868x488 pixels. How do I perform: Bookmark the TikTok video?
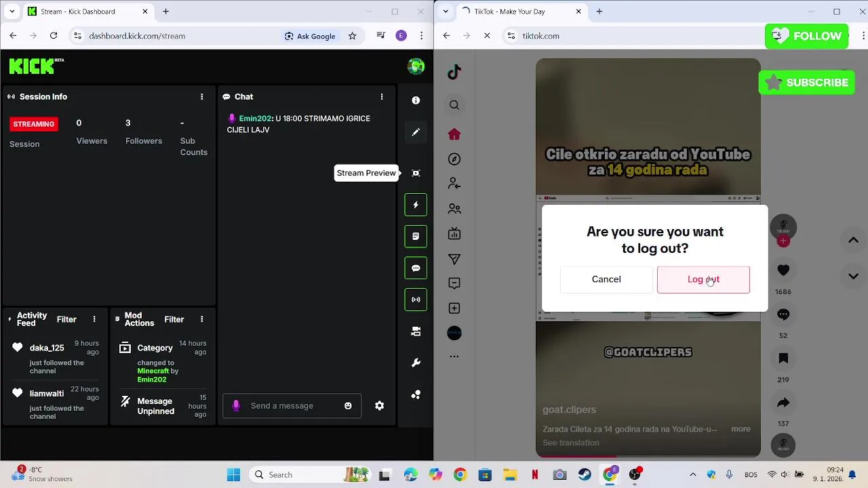[783, 359]
